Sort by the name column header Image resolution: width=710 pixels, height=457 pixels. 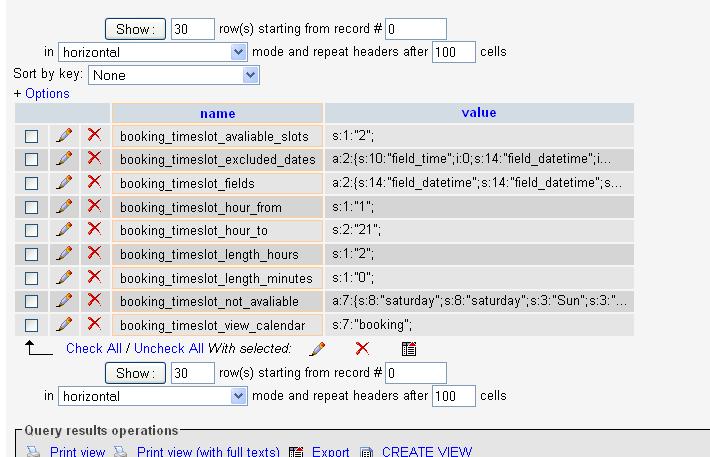(217, 113)
